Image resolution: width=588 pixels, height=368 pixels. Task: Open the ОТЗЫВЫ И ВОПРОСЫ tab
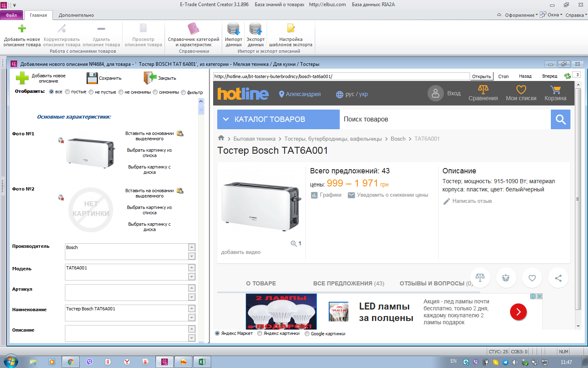(x=436, y=283)
